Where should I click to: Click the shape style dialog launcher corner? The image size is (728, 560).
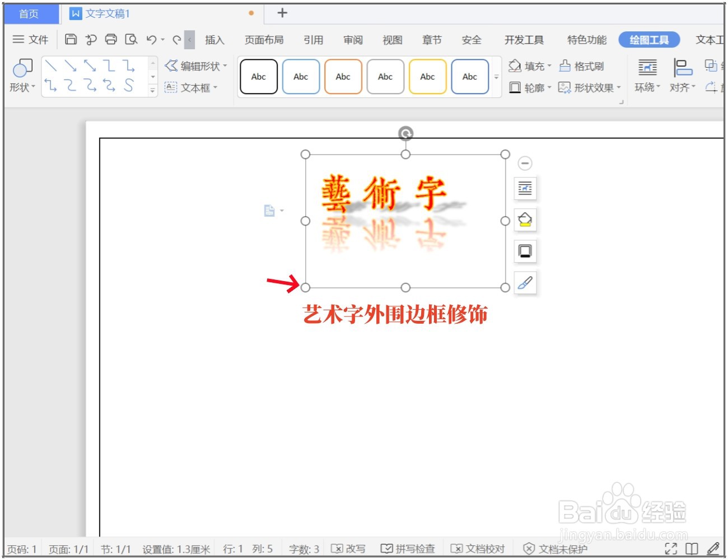(x=621, y=102)
